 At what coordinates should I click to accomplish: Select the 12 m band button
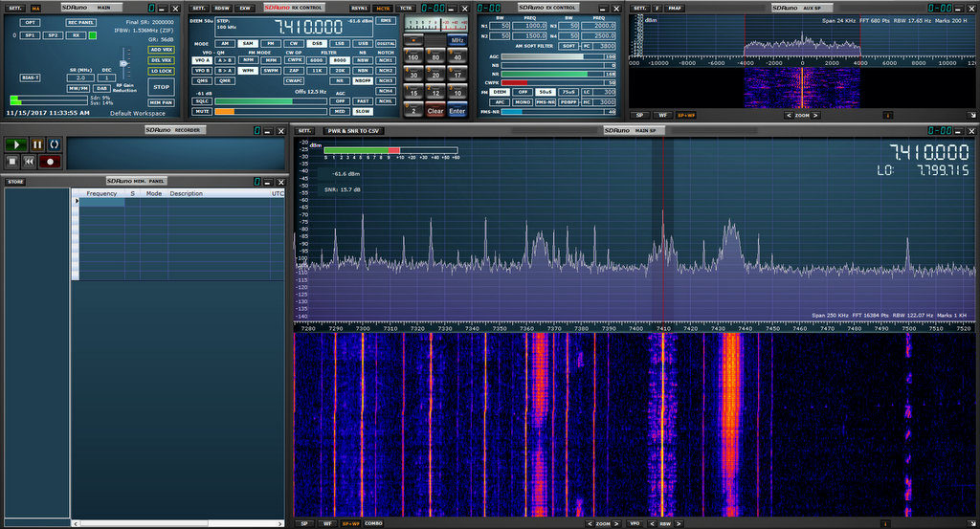point(435,93)
